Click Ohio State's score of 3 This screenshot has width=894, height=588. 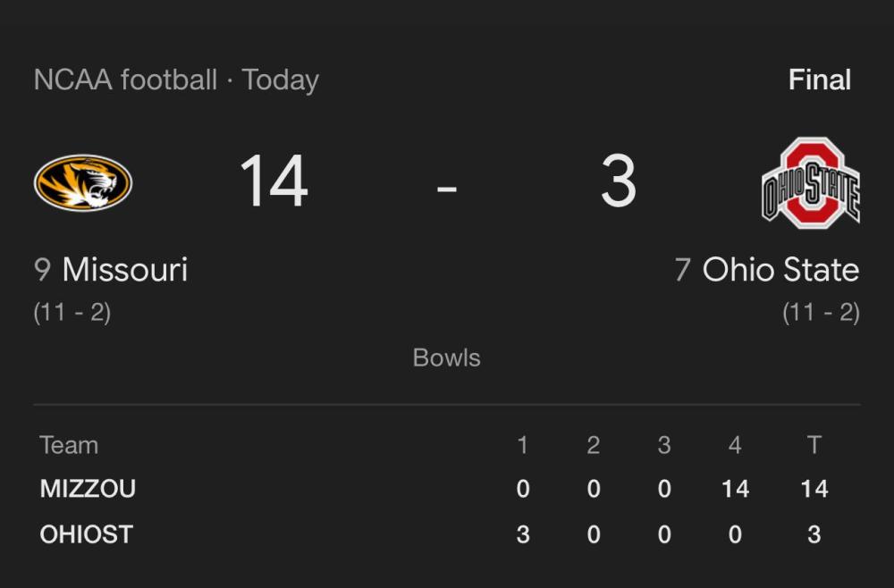tap(619, 181)
